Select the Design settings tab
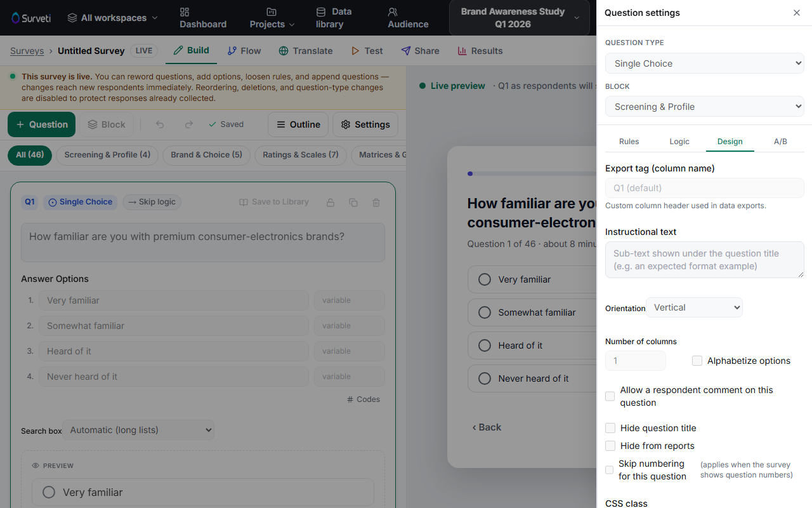This screenshot has height=508, width=812. pos(730,142)
